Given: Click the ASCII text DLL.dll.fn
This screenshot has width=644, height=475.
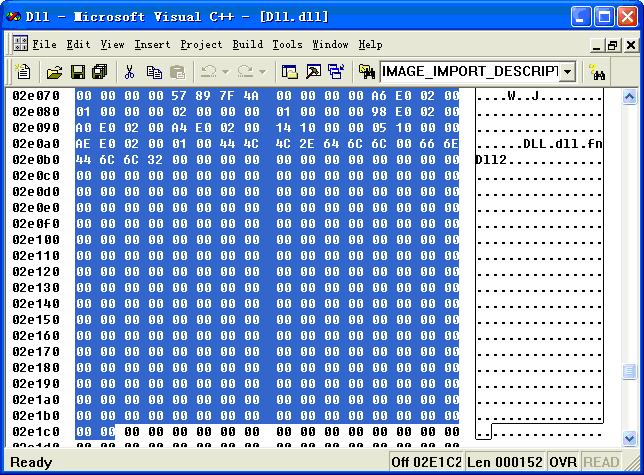Looking at the screenshot, I should click(563, 144).
